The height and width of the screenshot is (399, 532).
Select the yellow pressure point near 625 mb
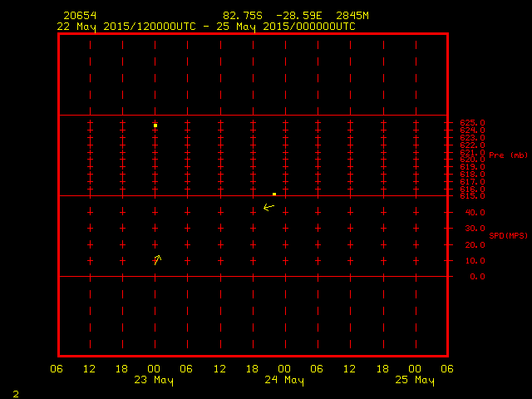(x=155, y=126)
